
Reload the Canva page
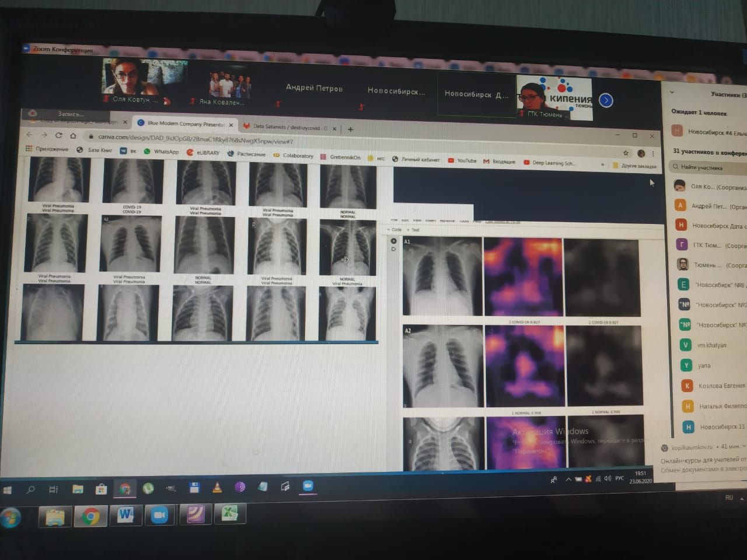click(x=58, y=135)
